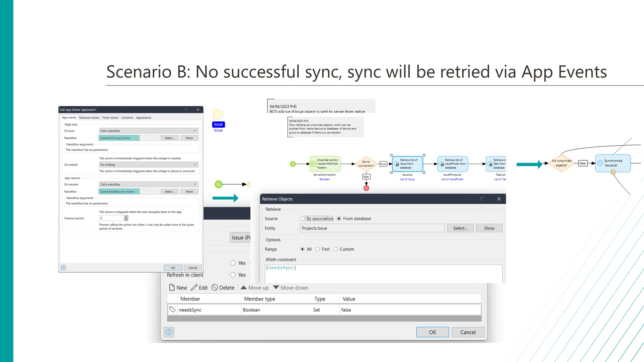644x362 pixels.
Task: Click Select in Retrieve Objects dialog
Action: point(460,228)
